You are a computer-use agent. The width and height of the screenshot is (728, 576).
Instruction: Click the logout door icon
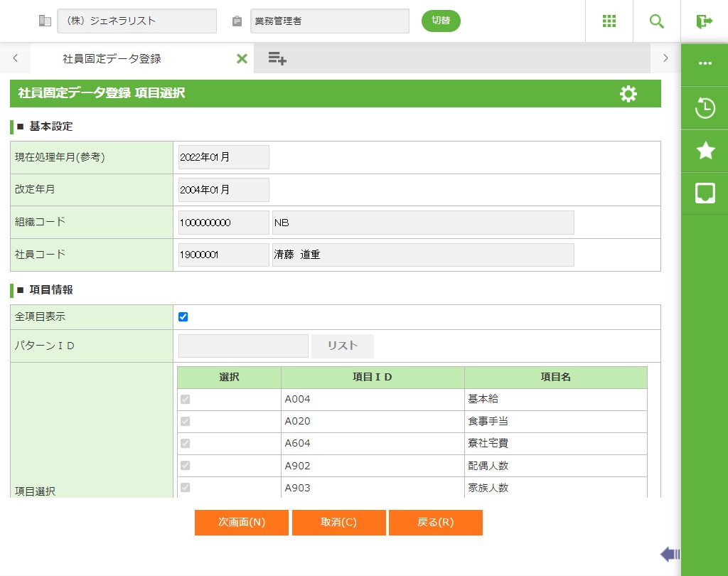point(705,21)
